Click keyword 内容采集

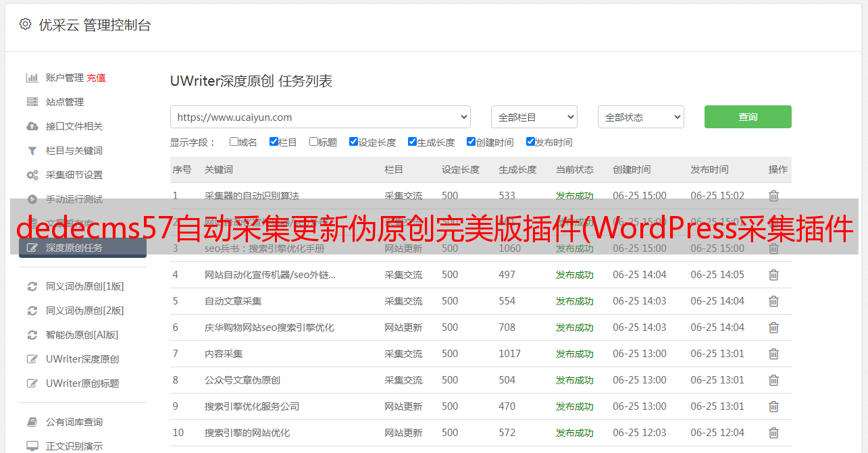tap(224, 354)
